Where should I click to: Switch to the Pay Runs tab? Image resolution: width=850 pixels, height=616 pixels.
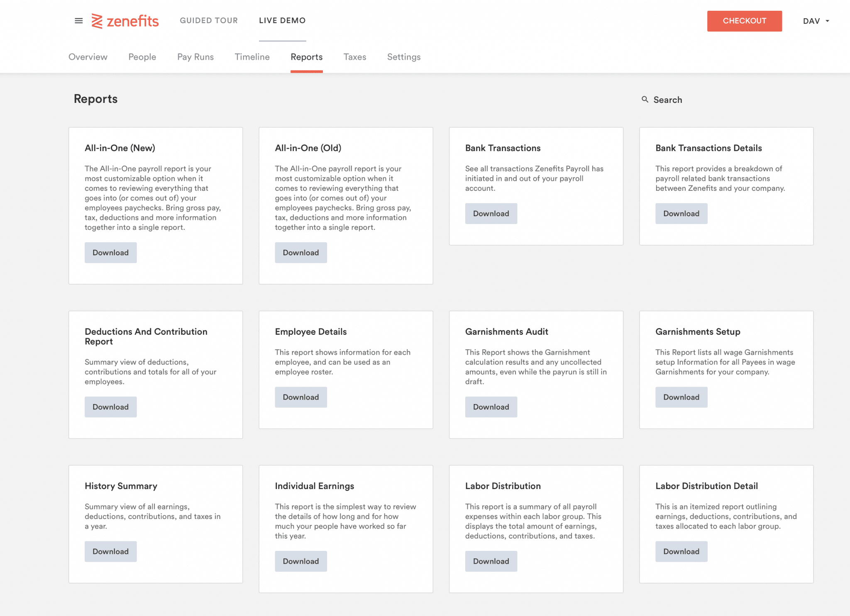[195, 57]
